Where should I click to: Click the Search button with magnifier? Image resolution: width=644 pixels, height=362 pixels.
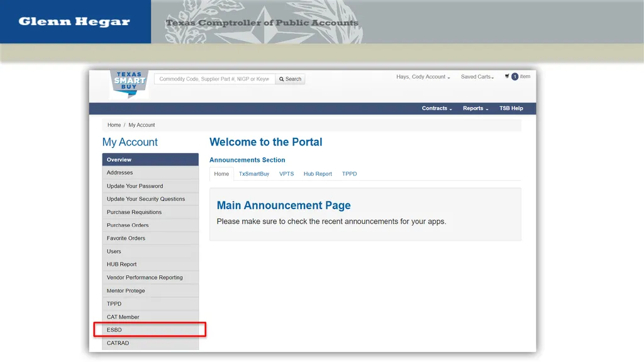tap(290, 79)
